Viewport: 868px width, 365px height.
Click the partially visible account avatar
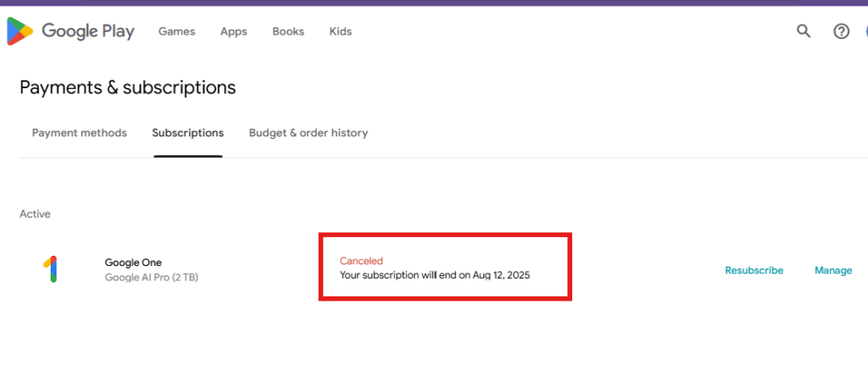[x=865, y=31]
